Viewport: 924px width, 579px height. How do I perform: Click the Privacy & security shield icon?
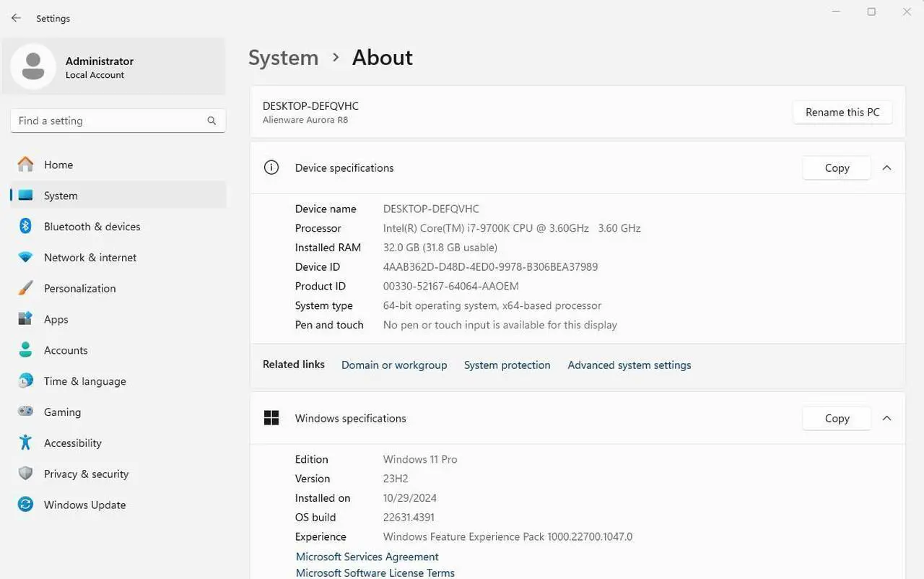(x=25, y=474)
